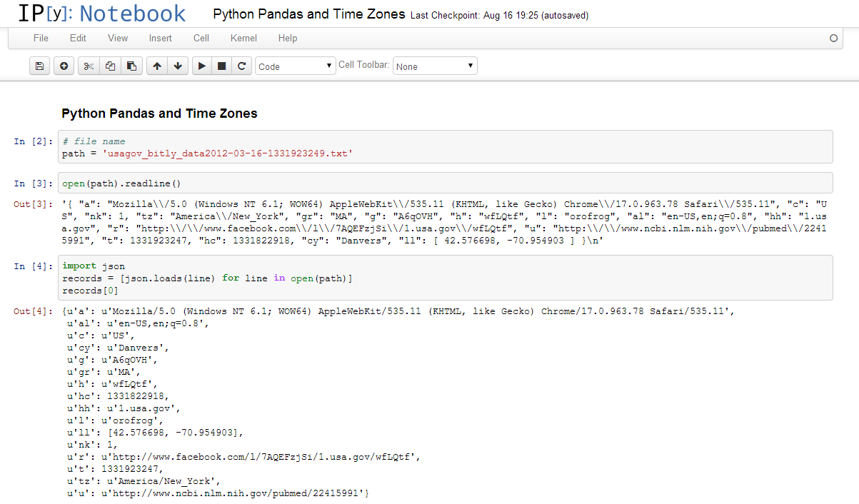Interrupt the kernel with stop button

(x=222, y=66)
